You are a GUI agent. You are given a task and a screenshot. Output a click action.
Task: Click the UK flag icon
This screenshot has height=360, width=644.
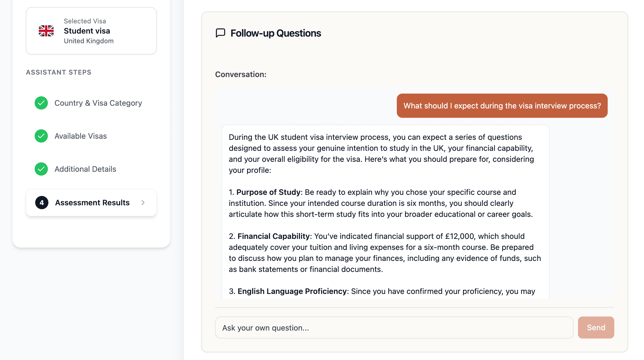click(46, 31)
